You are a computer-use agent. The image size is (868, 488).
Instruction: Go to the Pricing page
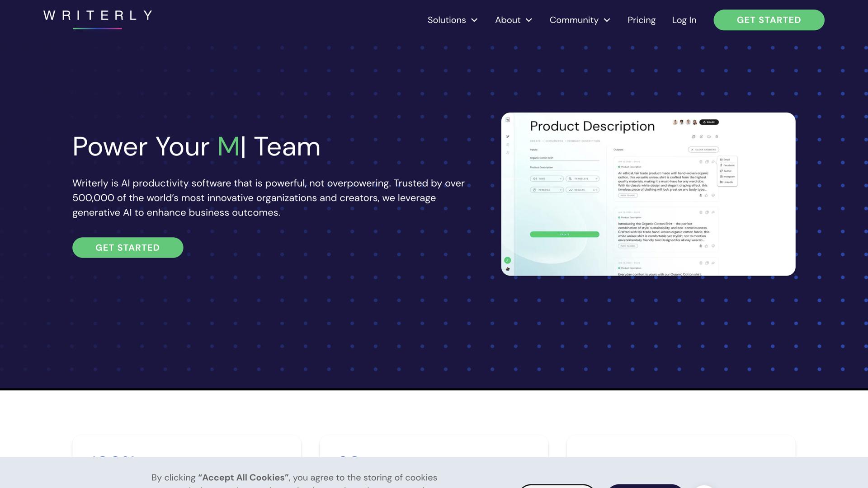point(641,20)
